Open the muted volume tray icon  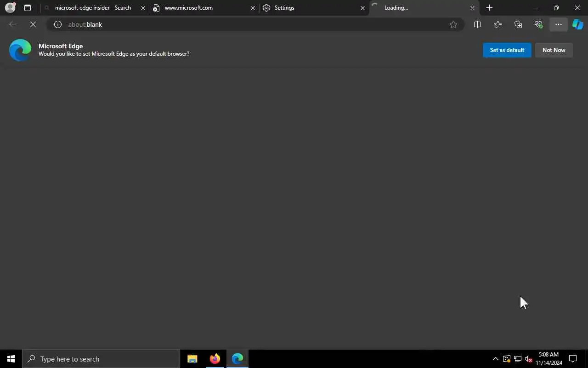point(529,359)
